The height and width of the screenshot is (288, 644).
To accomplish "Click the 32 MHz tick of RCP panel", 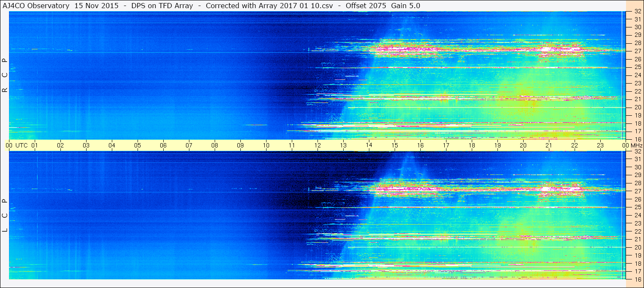I will [637, 12].
